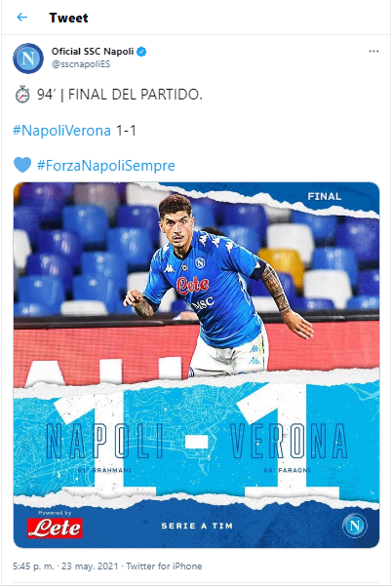This screenshot has width=392, height=586.
Task: Click the blue heart emoji
Action: click(22, 165)
